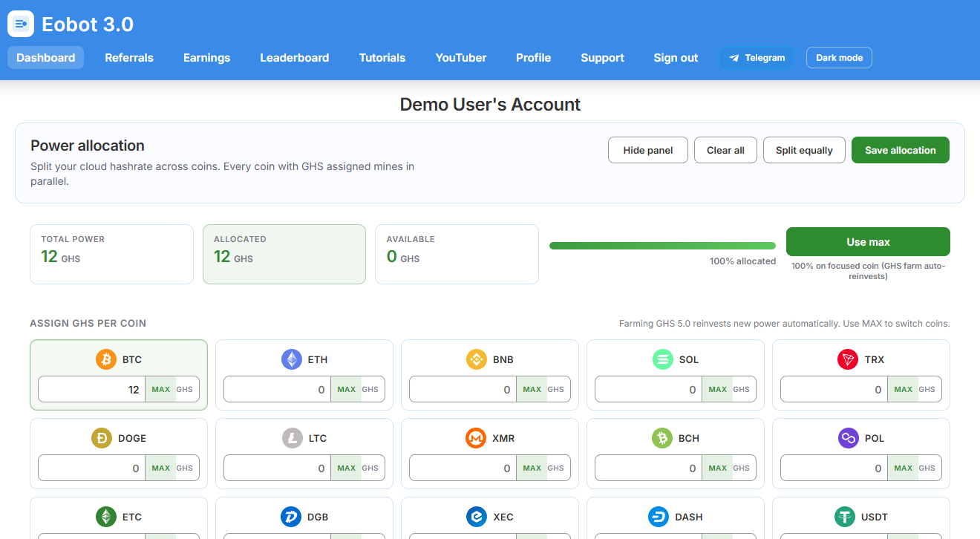Hide the power allocation panel
The width and height of the screenshot is (980, 539).
[648, 150]
